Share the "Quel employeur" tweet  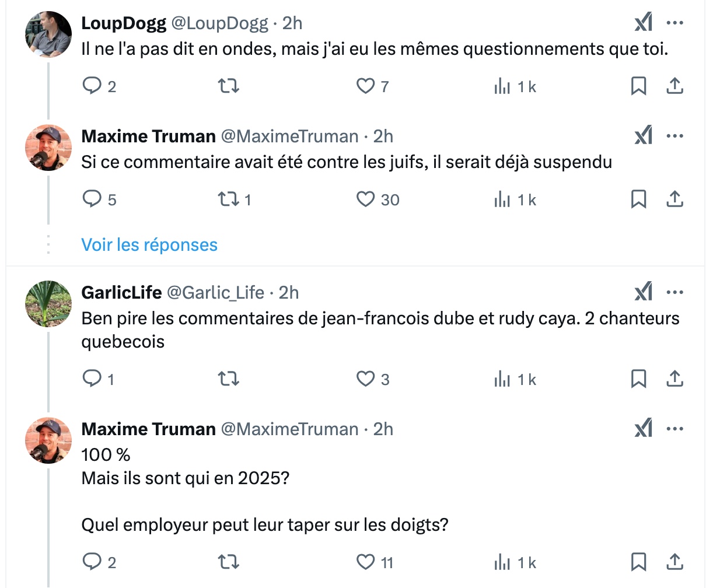674,562
